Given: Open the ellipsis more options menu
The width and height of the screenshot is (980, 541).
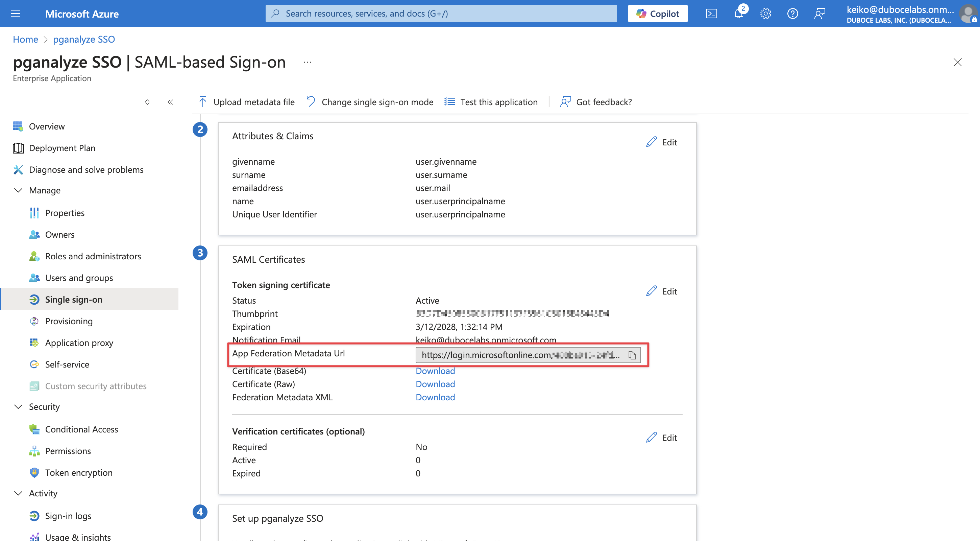Looking at the screenshot, I should pyautogui.click(x=308, y=62).
